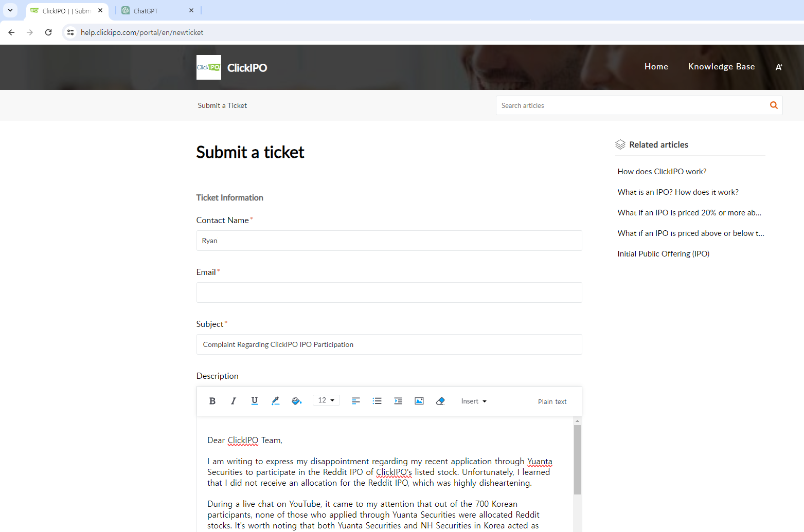
Task: Insert a bulleted list
Action: tap(377, 401)
